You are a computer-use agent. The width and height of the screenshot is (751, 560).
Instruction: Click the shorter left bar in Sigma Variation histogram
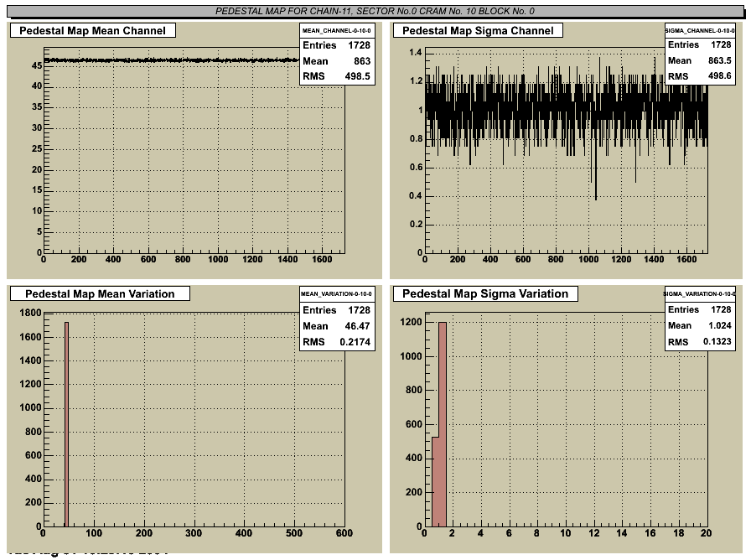(x=435, y=481)
